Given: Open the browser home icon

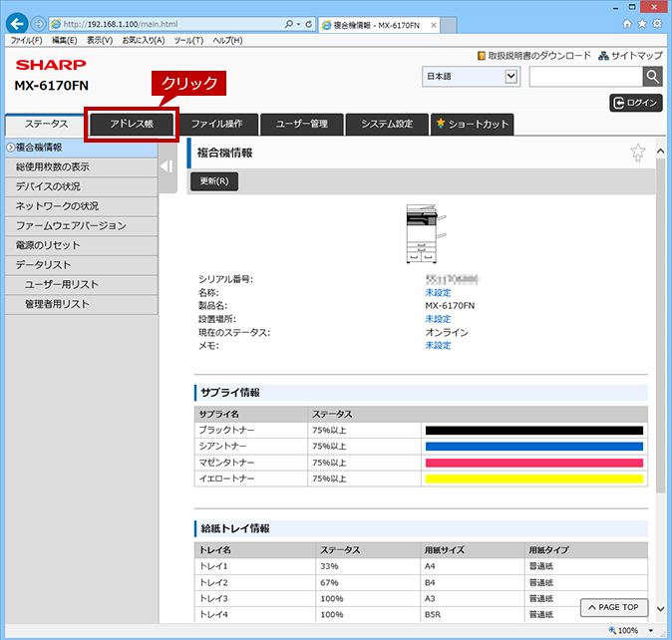Looking at the screenshot, I should tap(627, 24).
